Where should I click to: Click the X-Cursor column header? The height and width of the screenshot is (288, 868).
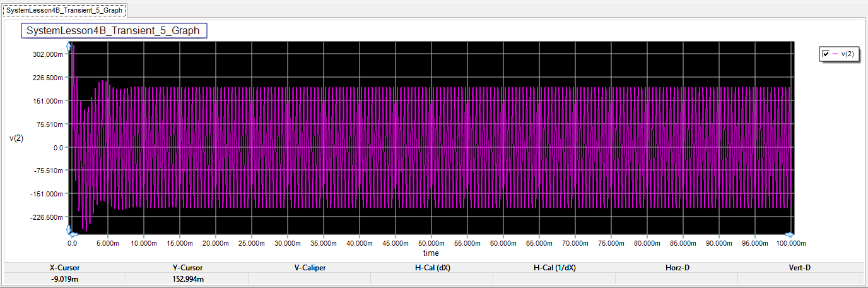[x=64, y=268]
